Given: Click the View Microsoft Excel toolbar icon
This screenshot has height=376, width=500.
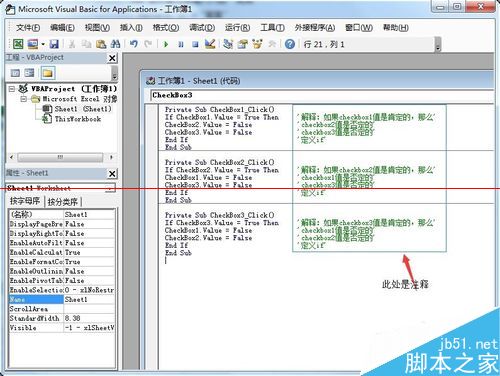Looking at the screenshot, I should tap(18, 44).
